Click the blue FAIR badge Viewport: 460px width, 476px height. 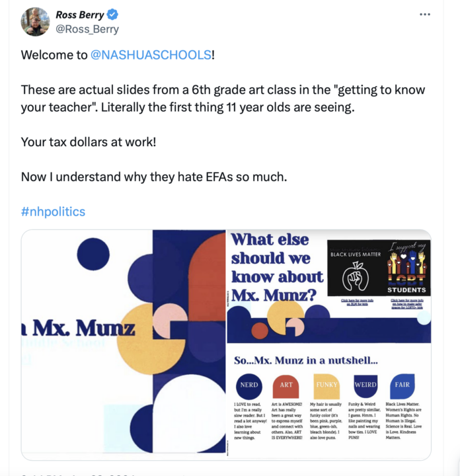402,385
